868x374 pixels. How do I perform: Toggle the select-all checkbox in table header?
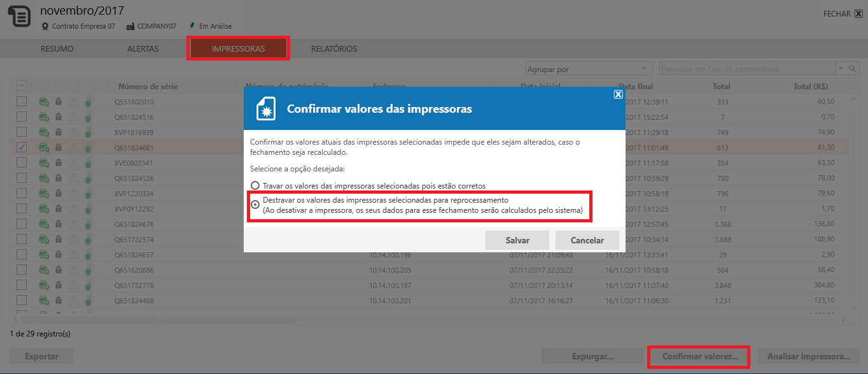click(22, 85)
